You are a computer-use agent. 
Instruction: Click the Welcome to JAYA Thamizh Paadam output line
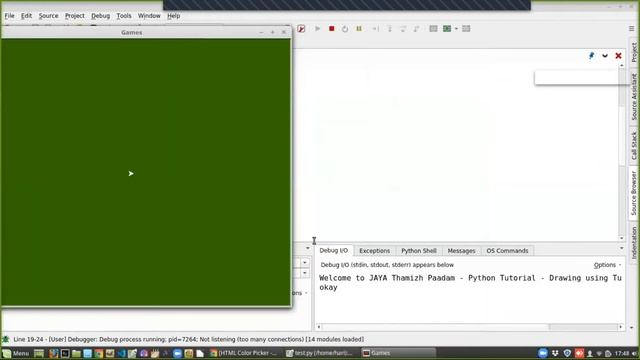470,278
